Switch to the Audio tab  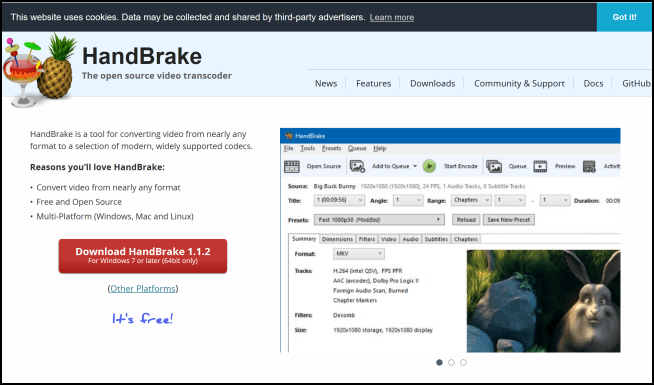(x=410, y=239)
